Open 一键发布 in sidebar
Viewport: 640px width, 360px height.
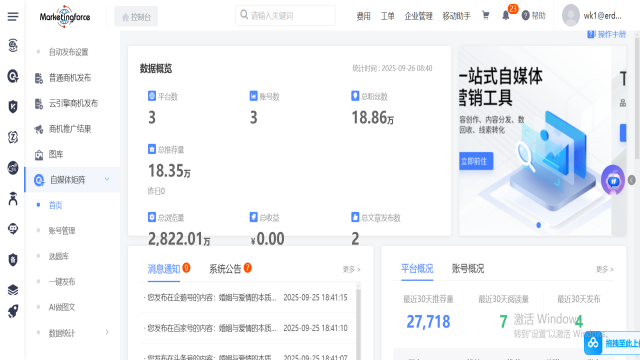(62, 282)
